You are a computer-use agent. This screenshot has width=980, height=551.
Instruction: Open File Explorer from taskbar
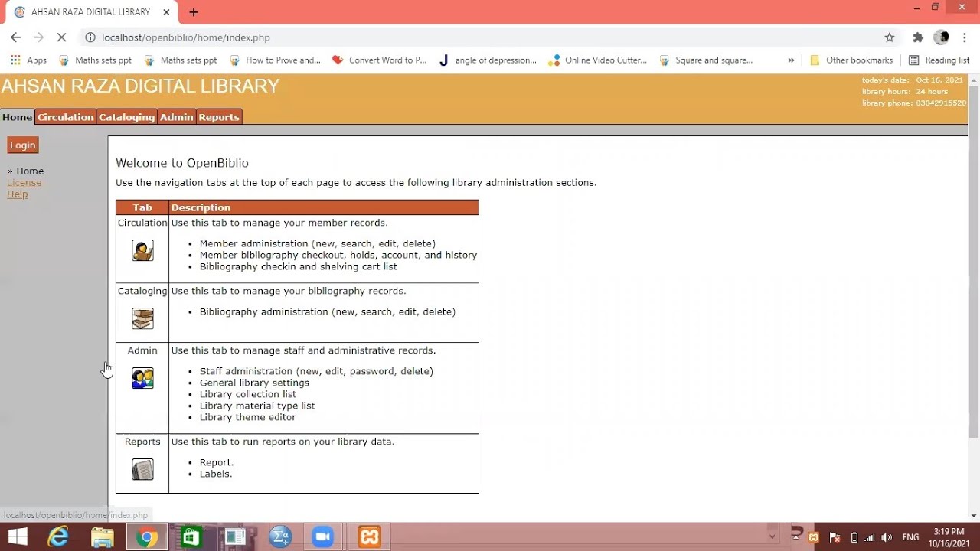[102, 537]
